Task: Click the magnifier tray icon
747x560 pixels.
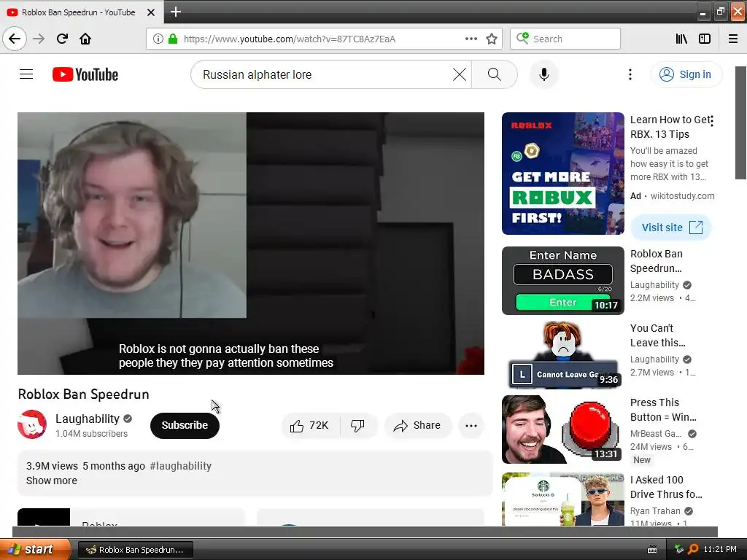Action: click(x=693, y=549)
